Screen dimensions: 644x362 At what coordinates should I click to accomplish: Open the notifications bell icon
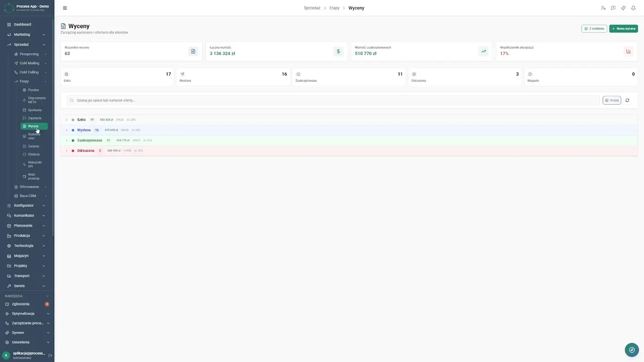(x=633, y=8)
